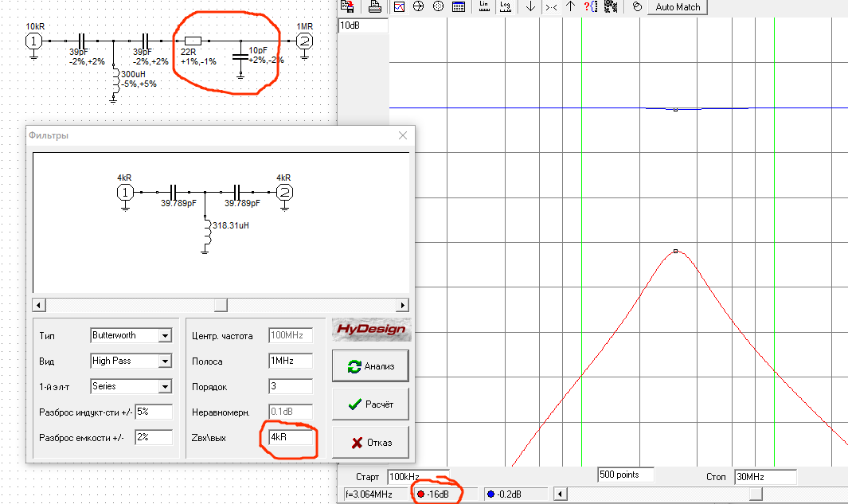The width and height of the screenshot is (848, 504).
Task: Click the down arrow toolbar button
Action: tap(530, 6)
